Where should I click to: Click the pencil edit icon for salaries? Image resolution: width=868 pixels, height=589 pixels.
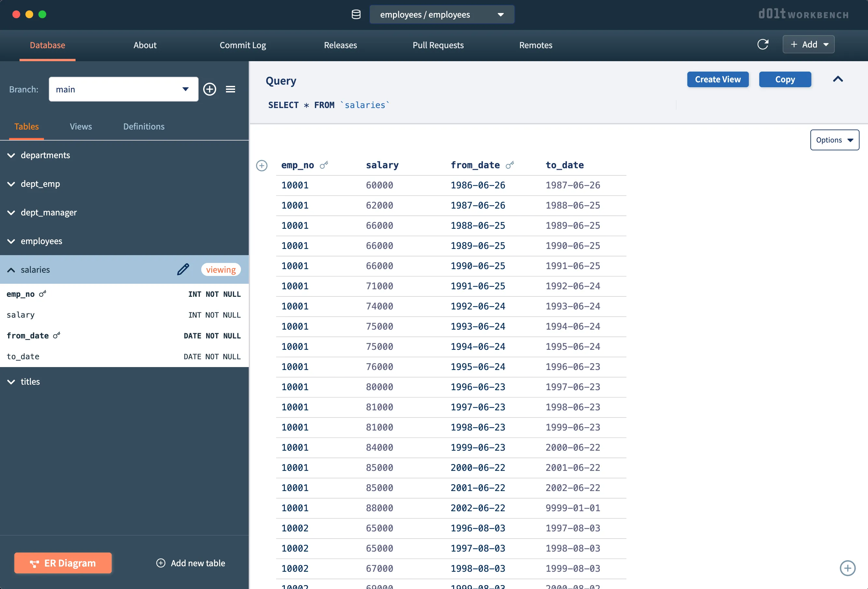(183, 269)
